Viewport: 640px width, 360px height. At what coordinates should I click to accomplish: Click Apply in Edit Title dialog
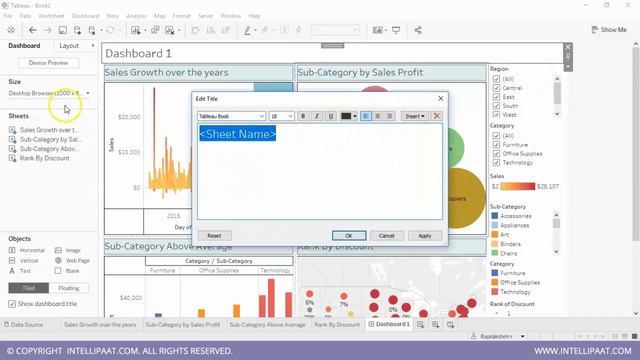pos(424,236)
